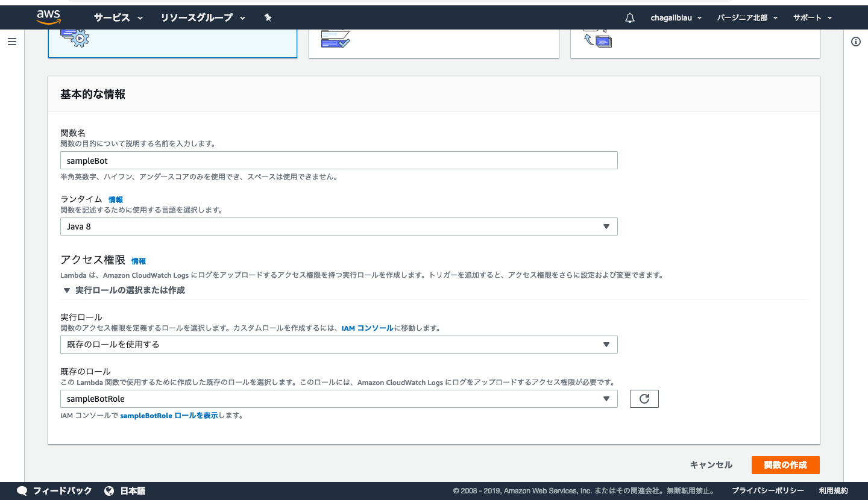Open the notifications bell icon

coord(630,18)
